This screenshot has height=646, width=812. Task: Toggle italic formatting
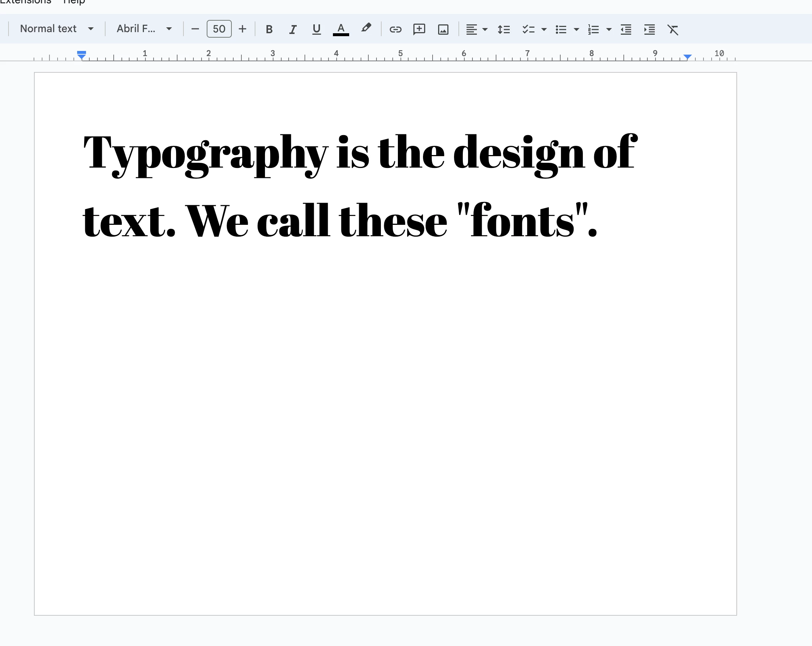coord(293,30)
